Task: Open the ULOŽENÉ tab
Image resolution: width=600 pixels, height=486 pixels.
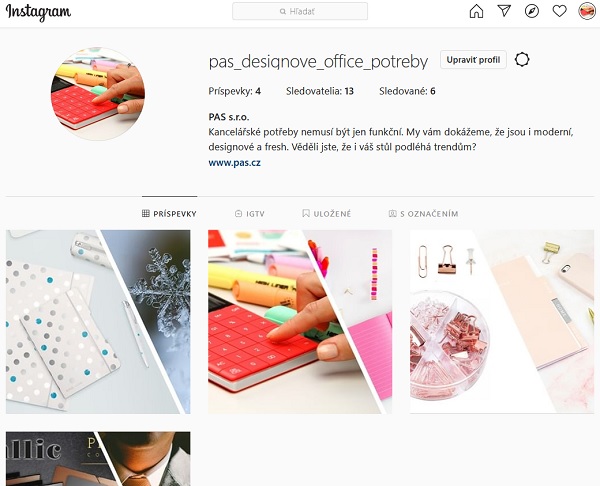Action: pos(326,214)
